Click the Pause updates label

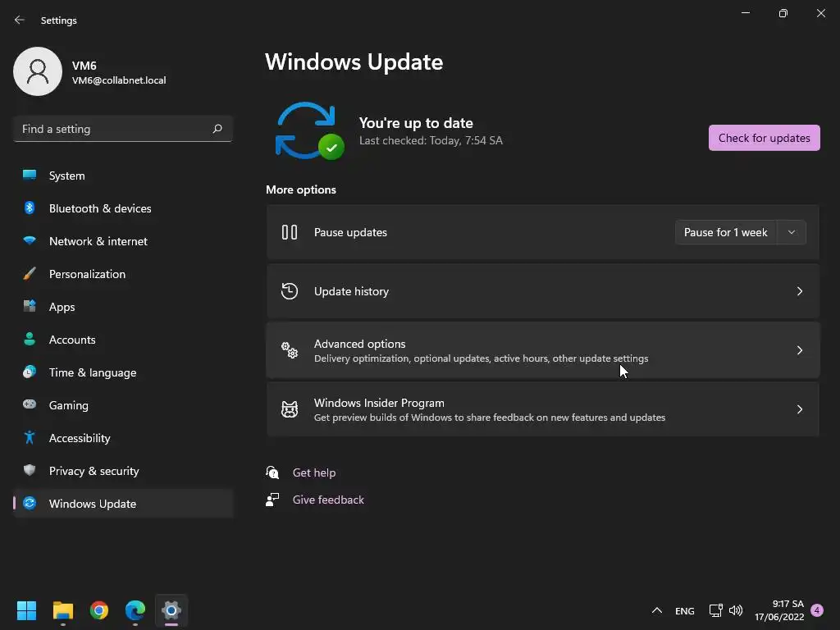[350, 232]
